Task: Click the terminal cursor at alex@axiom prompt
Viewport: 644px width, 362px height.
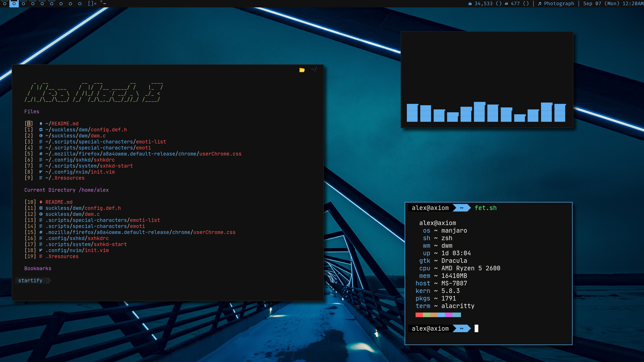Action: pos(476,328)
